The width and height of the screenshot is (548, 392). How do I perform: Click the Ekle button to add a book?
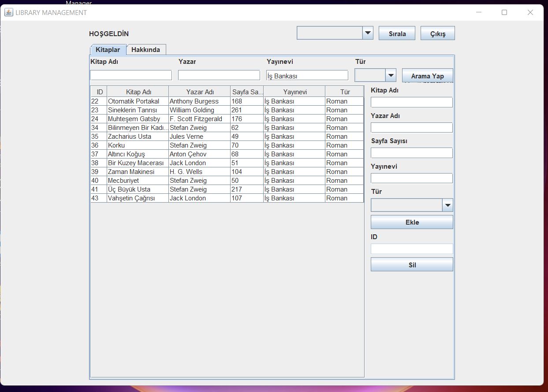(411, 222)
